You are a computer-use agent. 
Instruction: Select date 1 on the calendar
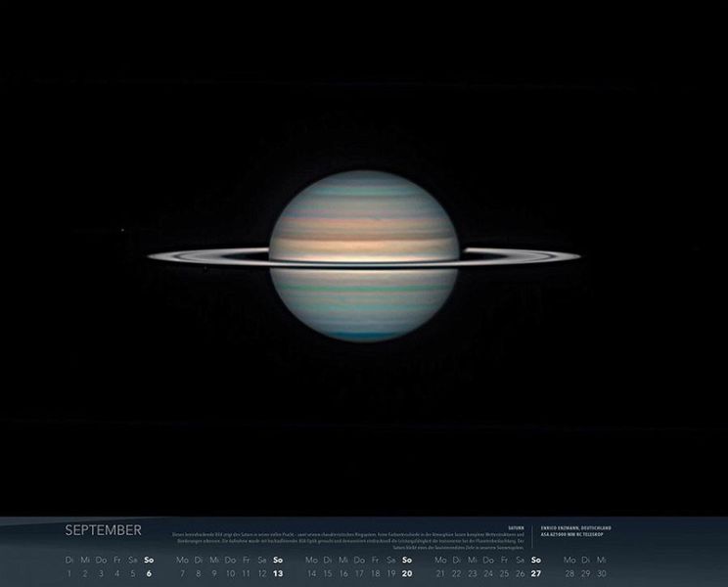point(68,573)
